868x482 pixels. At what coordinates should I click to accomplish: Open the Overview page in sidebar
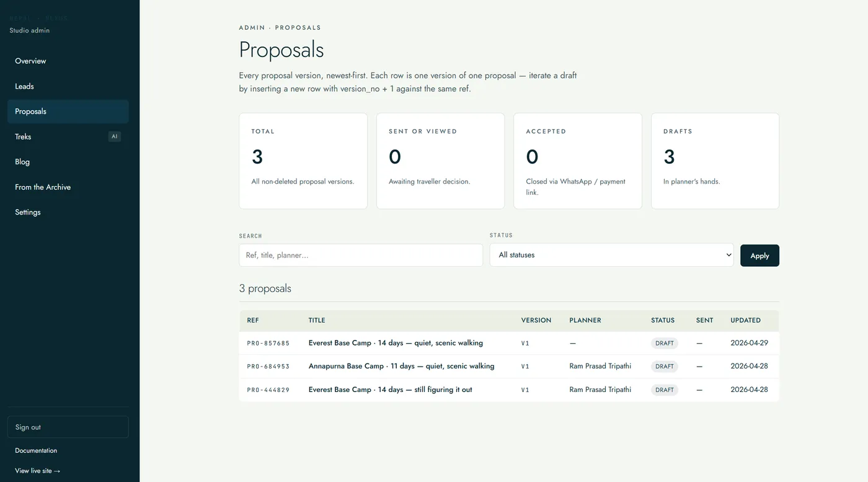(68, 61)
